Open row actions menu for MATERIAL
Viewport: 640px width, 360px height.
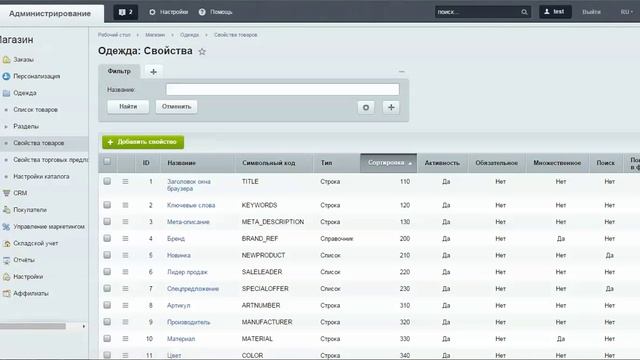(x=125, y=339)
